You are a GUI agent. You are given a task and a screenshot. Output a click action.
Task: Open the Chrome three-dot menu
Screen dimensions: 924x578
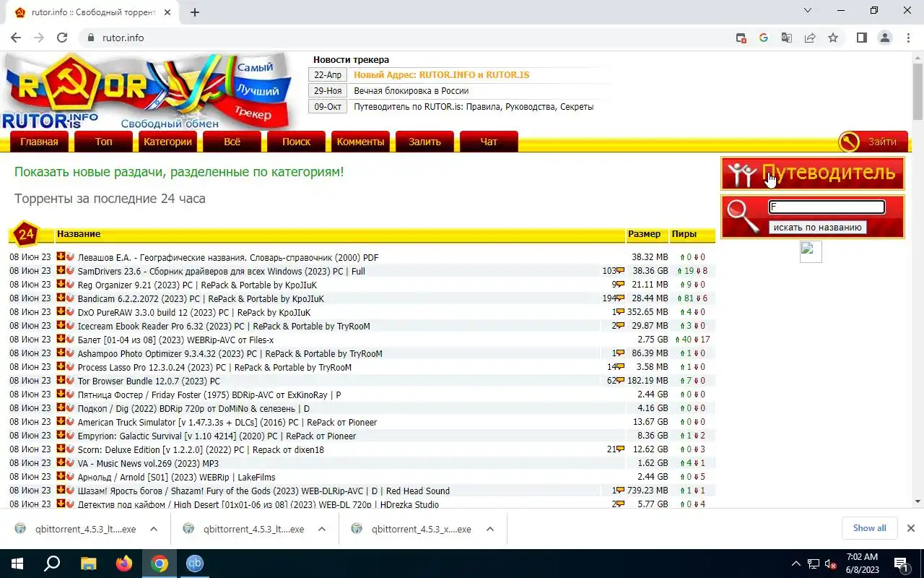pos(908,38)
